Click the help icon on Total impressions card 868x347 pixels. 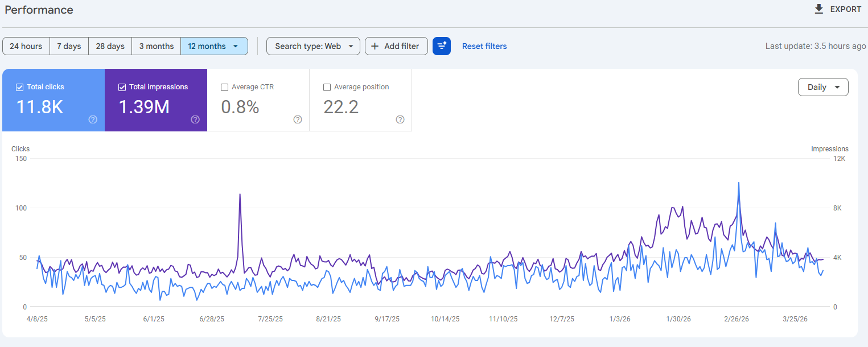pos(195,119)
